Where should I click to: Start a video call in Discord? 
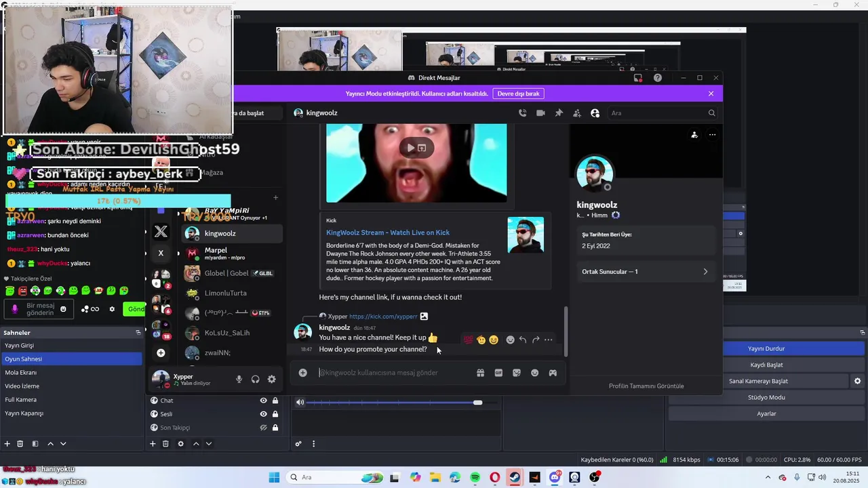540,113
